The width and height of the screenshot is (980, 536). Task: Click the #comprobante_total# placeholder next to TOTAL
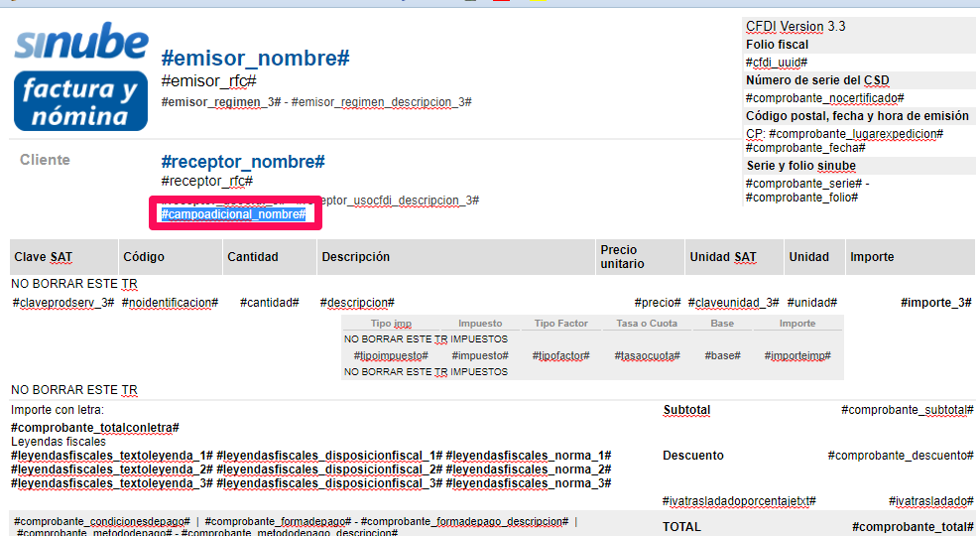(913, 527)
